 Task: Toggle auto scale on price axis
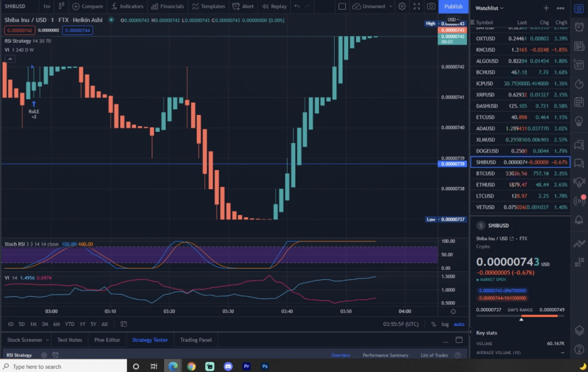459,324
